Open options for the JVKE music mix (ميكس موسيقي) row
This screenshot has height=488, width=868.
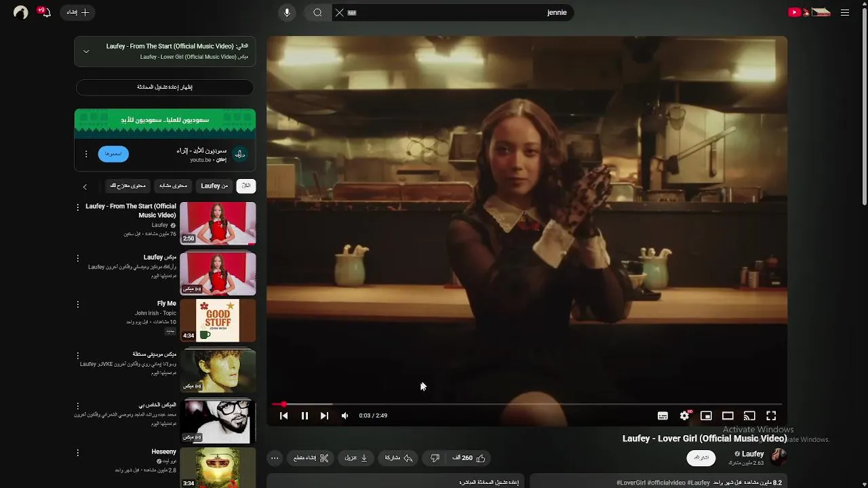(x=77, y=355)
